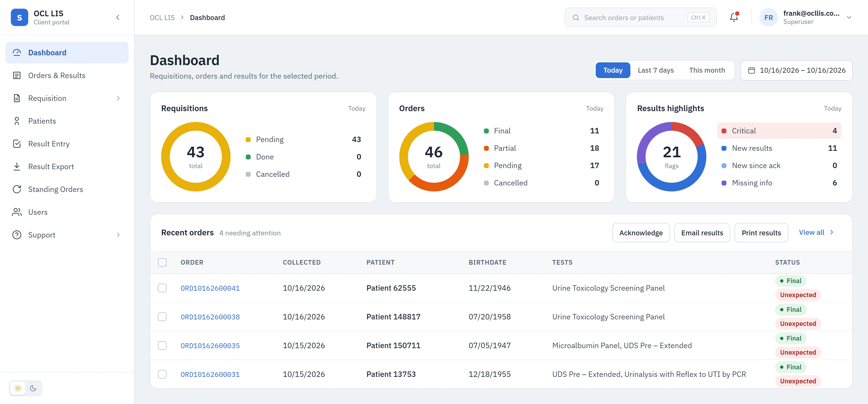Viewport: 868px width, 404px height.
Task: Click the Orders & Results list icon
Action: 17,75
